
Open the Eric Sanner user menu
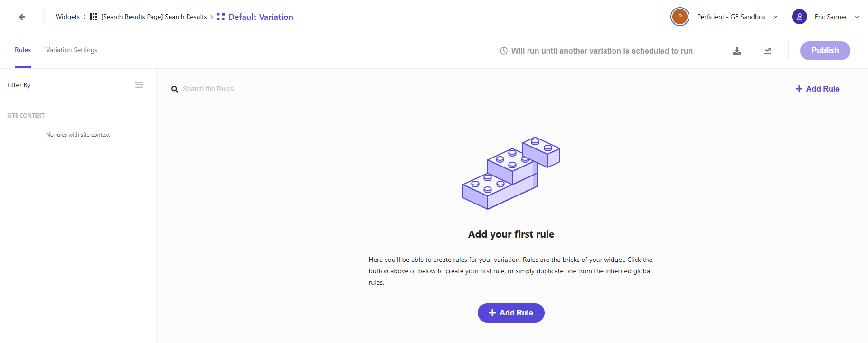(857, 17)
